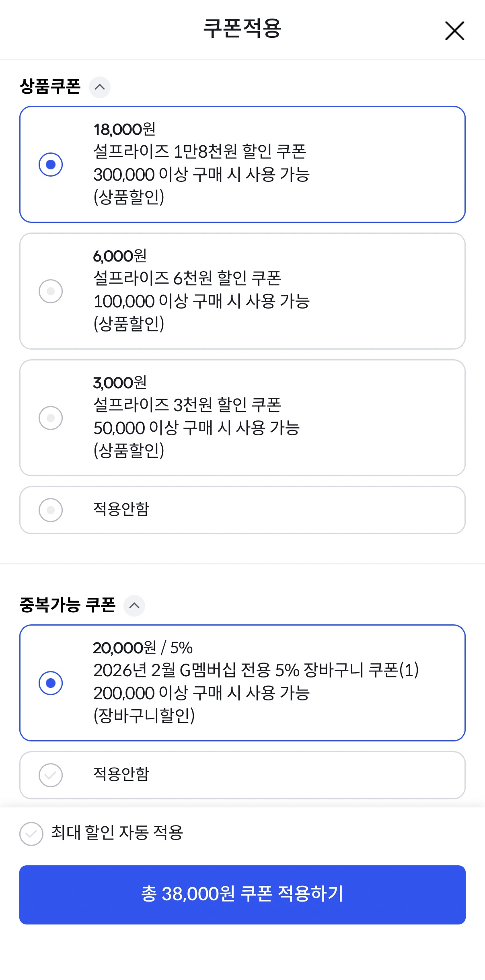The image size is (485, 980).
Task: Collapse the 상품쿠폰 section chevron
Action: pyautogui.click(x=100, y=87)
